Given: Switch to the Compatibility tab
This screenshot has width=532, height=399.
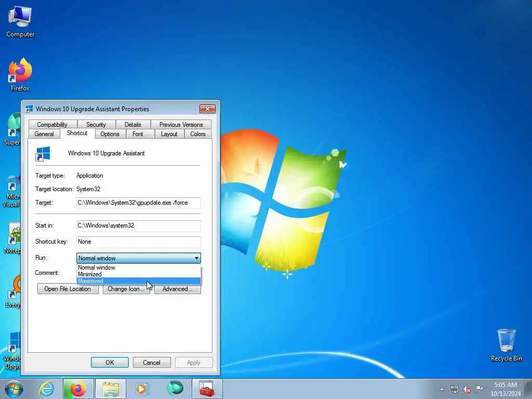Looking at the screenshot, I should pyautogui.click(x=52, y=125).
